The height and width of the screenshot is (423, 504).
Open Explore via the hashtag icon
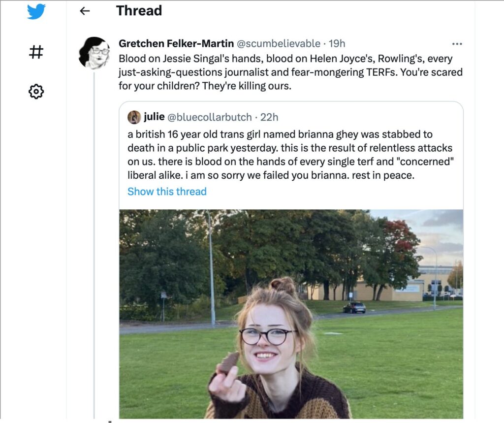[x=36, y=52]
